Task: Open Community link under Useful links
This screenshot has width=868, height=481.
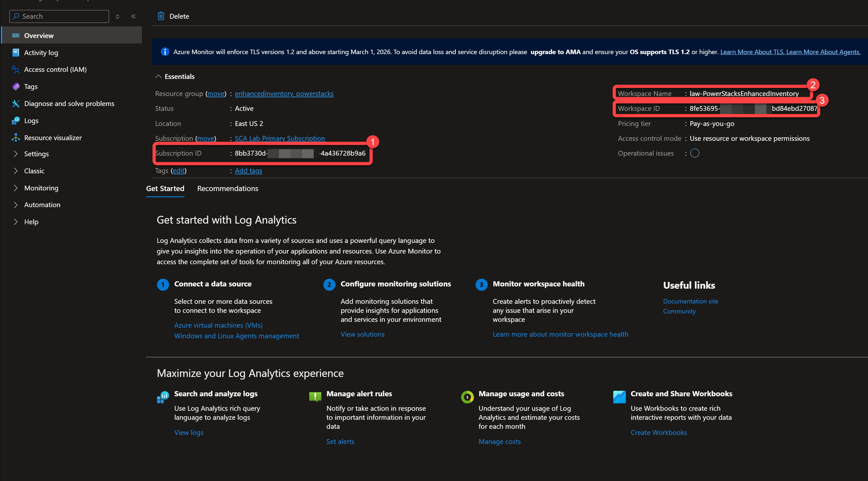Action: pos(679,311)
